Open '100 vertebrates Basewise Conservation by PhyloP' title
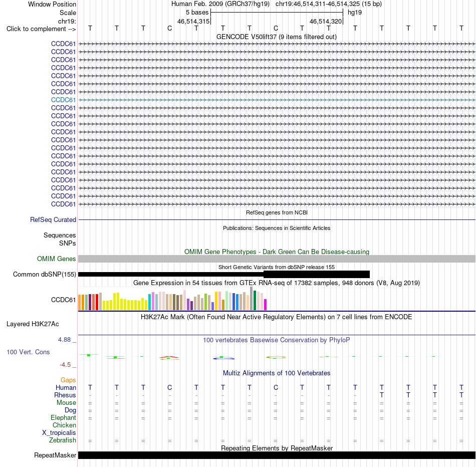This screenshot has height=467, width=476. coord(276,340)
